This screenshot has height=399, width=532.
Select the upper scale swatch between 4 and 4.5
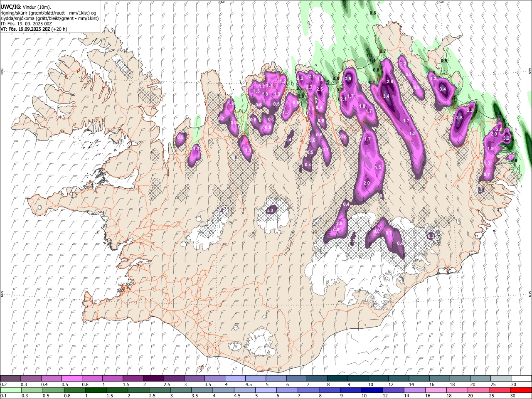click(235, 379)
